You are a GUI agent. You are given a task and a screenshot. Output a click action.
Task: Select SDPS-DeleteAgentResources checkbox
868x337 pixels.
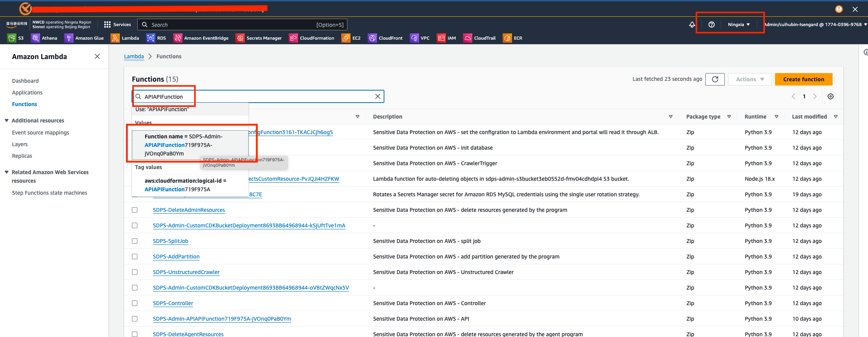135,334
